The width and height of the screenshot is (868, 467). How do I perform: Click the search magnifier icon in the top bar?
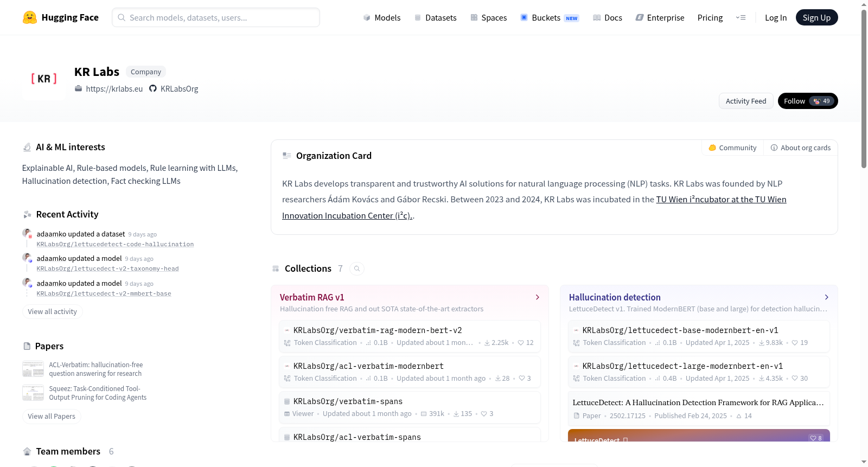[x=122, y=17]
